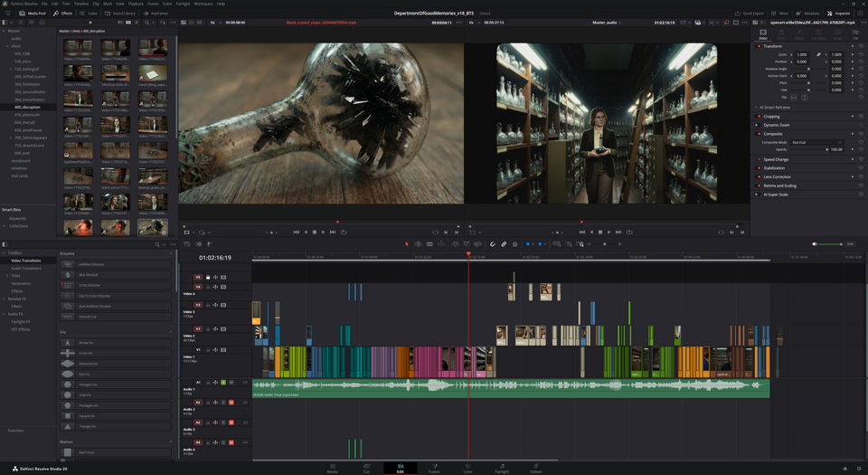Open the Composite Mode Normal dropdown
868x475 pixels.
click(x=817, y=142)
